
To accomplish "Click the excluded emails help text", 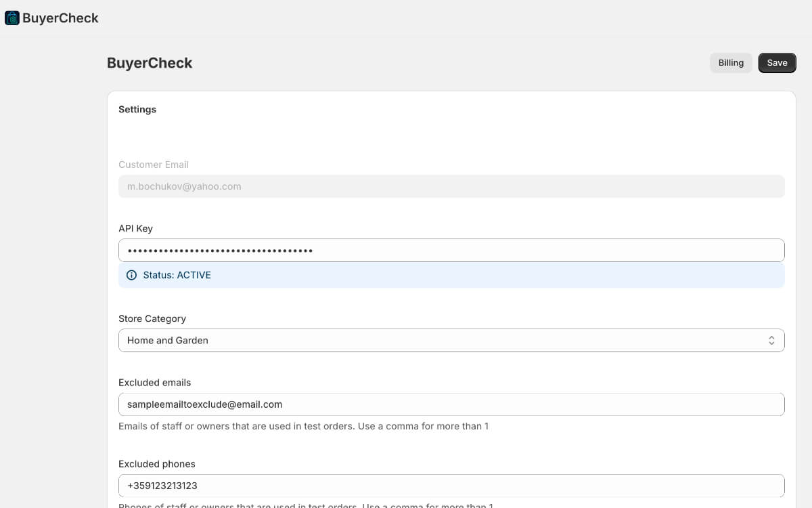I will [x=303, y=426].
